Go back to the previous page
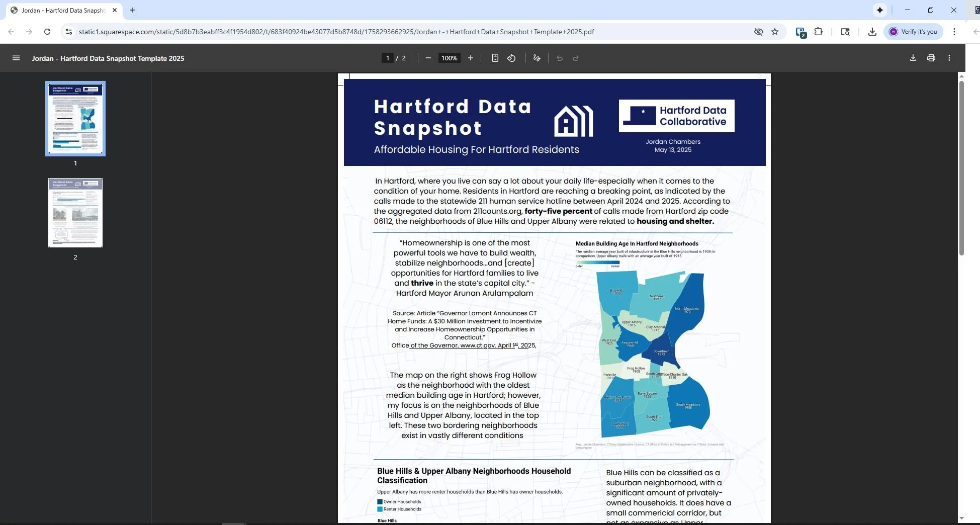The image size is (980, 525). (11, 32)
